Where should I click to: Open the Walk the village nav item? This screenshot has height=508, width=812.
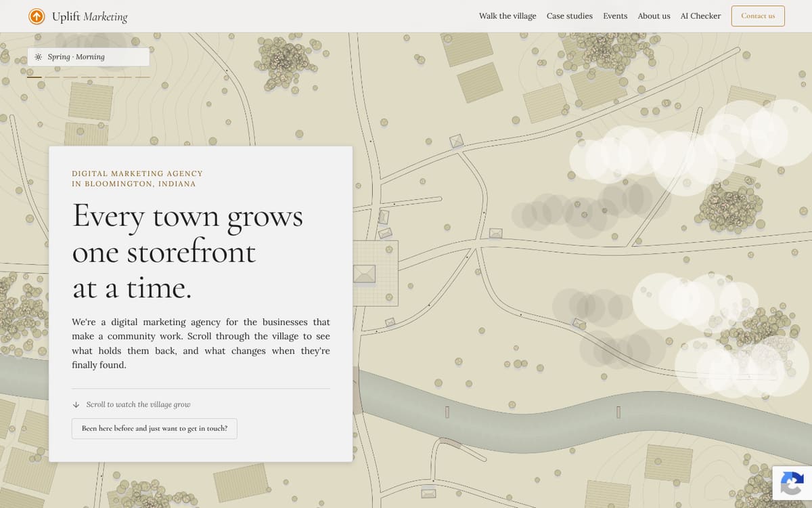(x=507, y=16)
